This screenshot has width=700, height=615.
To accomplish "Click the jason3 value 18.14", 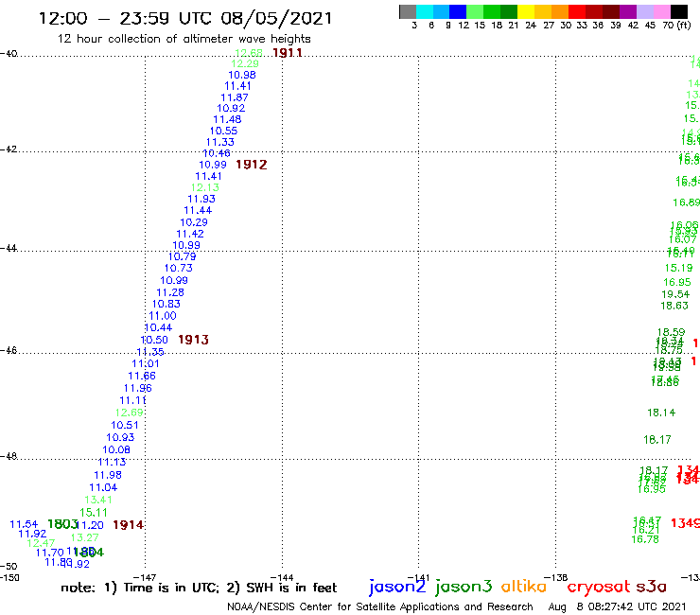I will pos(661,413).
